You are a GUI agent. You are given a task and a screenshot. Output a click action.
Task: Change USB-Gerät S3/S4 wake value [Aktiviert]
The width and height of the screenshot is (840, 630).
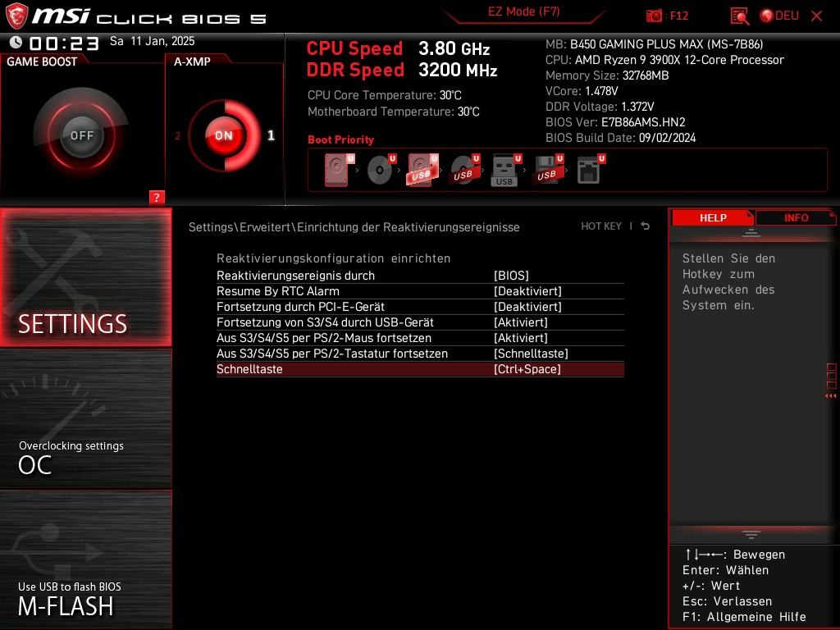coord(521,322)
